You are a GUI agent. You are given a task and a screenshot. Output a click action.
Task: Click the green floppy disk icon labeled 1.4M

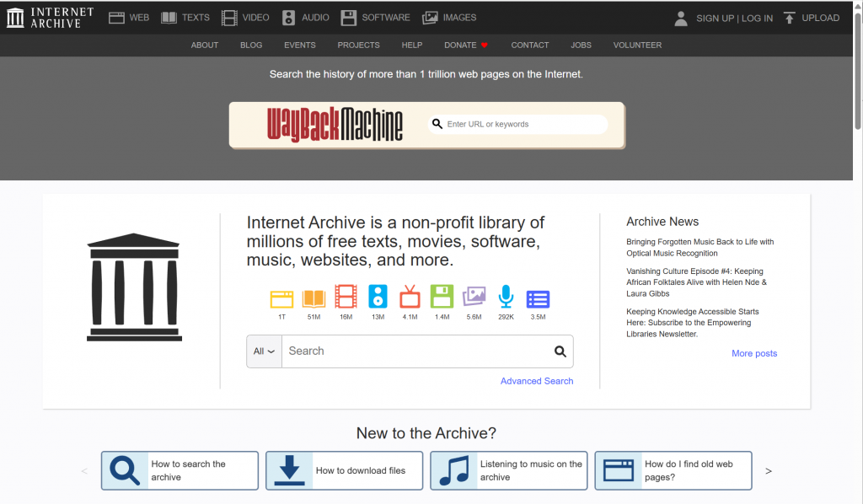442,297
